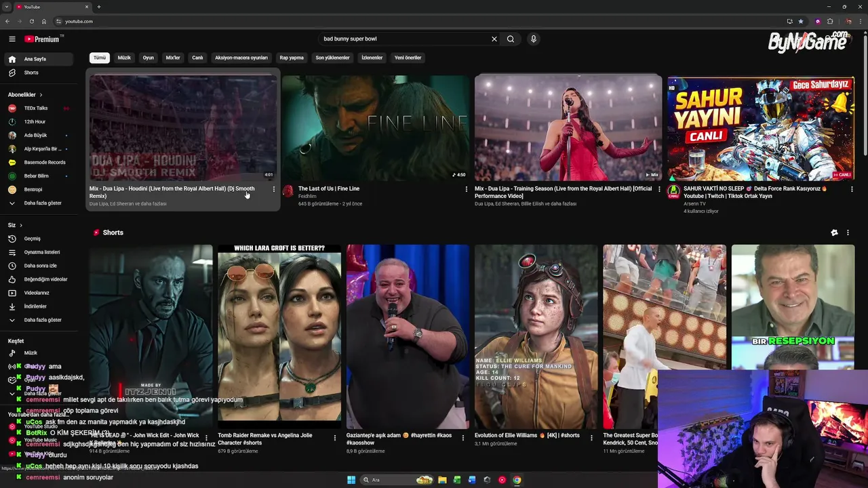The height and width of the screenshot is (488, 868).
Task: Open options for Tomb Raider short
Action: coord(335,438)
